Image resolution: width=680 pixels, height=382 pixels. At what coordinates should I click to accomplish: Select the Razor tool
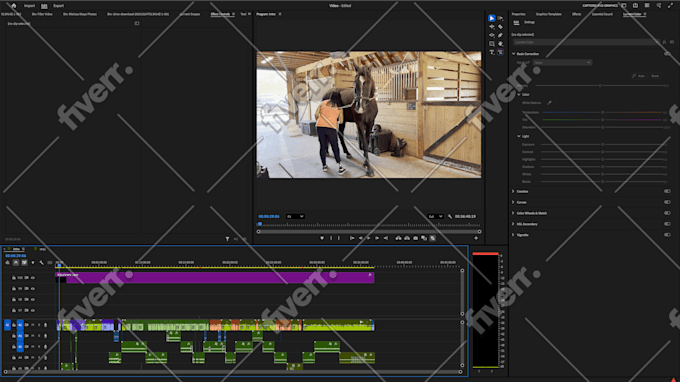(x=500, y=27)
